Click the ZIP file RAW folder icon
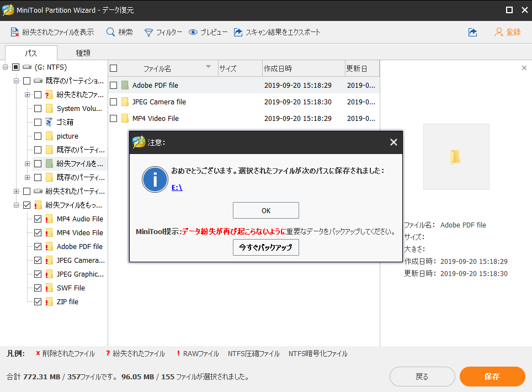The width and height of the screenshot is (532, 392). click(x=49, y=301)
